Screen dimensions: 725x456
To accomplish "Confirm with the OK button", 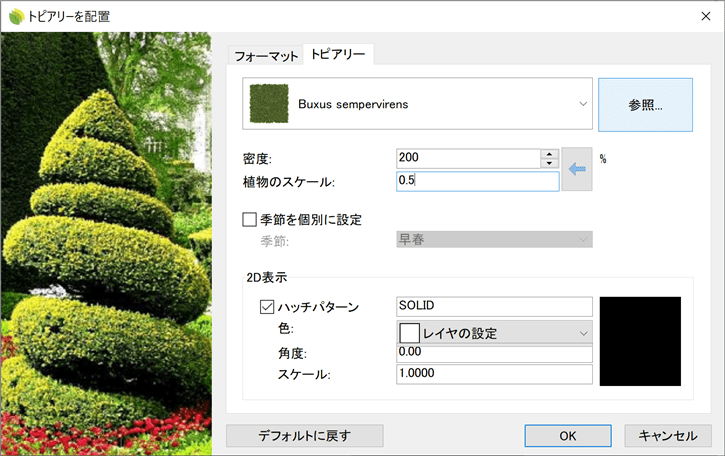I will [568, 436].
